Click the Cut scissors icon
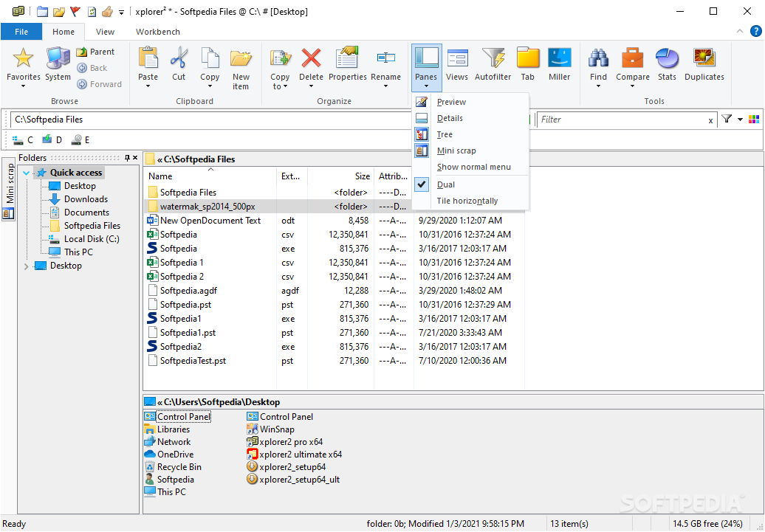 coord(179,58)
